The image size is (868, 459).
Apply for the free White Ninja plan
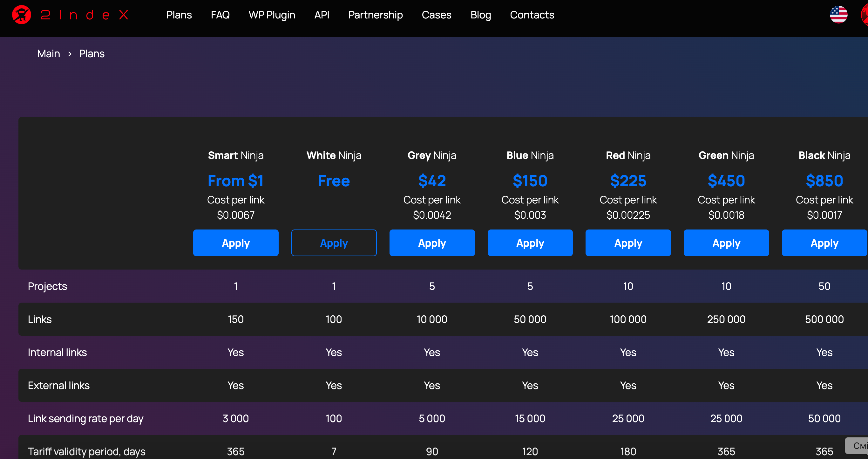pos(334,243)
